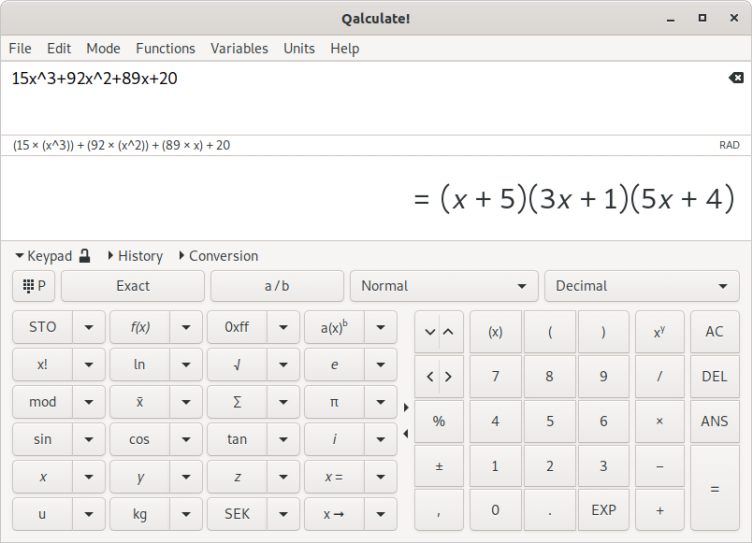The image size is (752, 543).
Task: Expand the History section
Action: pyautogui.click(x=134, y=256)
